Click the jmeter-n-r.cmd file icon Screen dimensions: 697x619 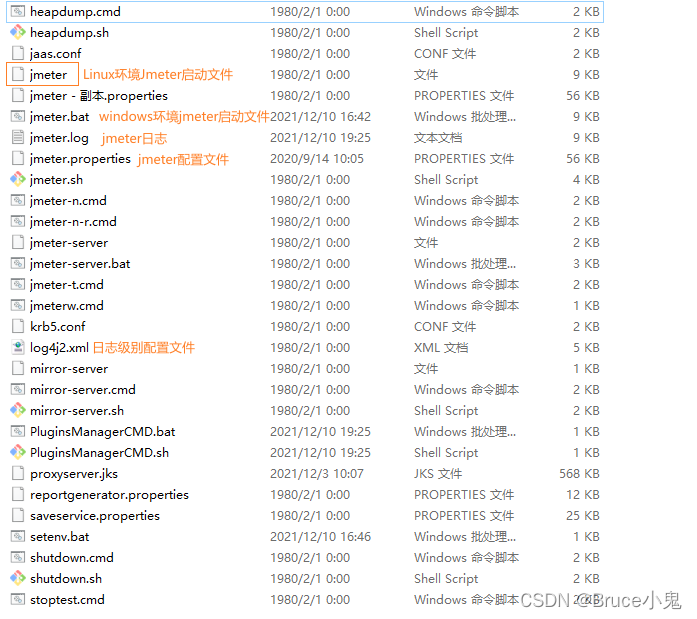(18, 221)
